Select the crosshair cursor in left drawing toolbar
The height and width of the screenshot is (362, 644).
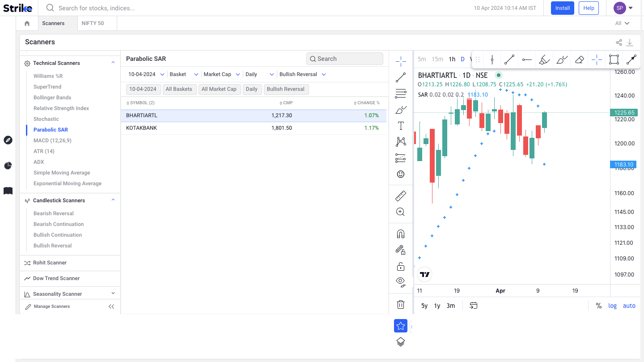401,61
